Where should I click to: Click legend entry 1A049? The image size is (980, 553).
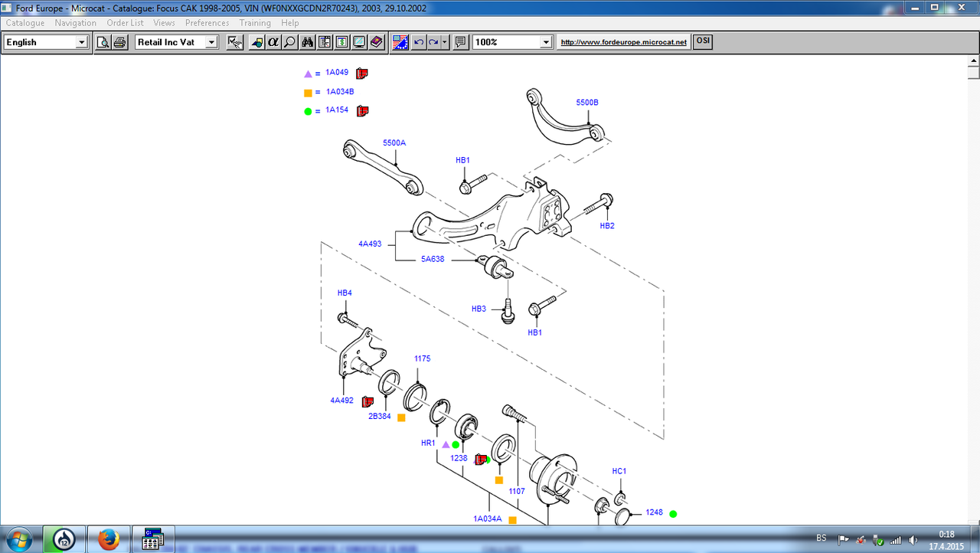click(x=337, y=73)
